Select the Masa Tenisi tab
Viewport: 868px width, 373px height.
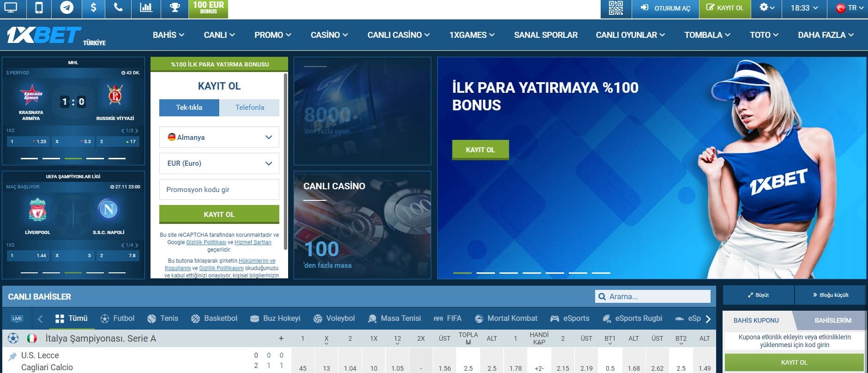pos(394,319)
